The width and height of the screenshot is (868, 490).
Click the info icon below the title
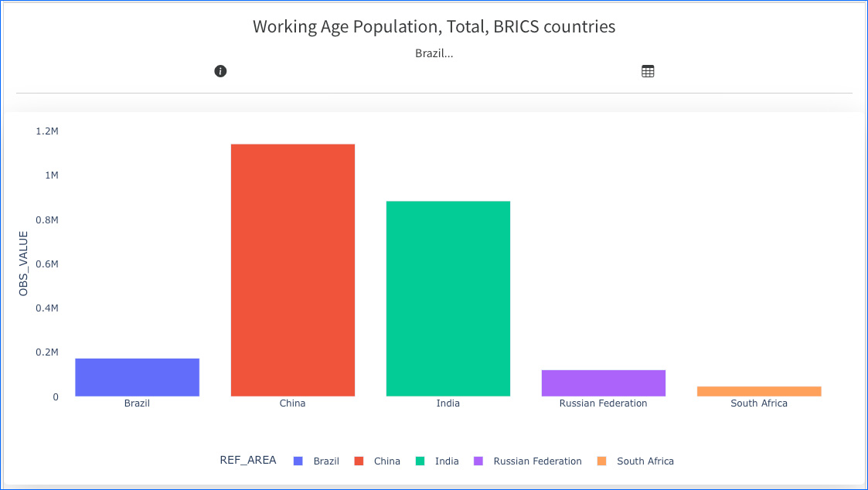click(x=220, y=71)
